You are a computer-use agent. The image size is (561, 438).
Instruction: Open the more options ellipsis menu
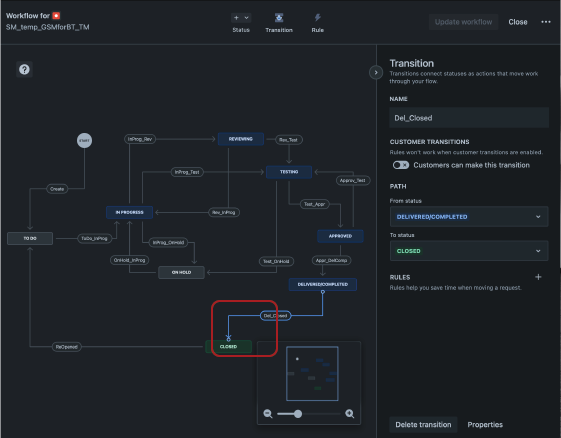(546, 22)
